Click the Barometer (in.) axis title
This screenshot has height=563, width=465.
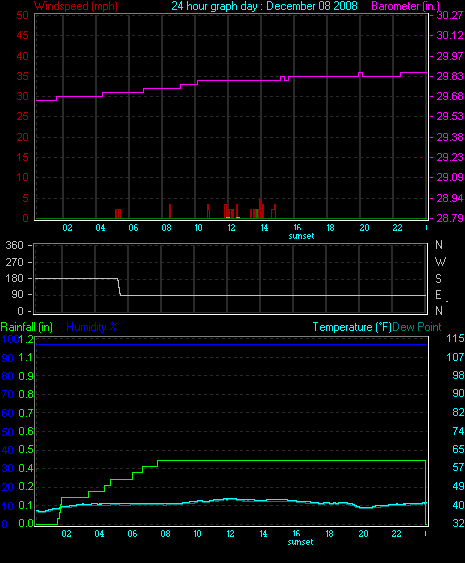click(406, 6)
